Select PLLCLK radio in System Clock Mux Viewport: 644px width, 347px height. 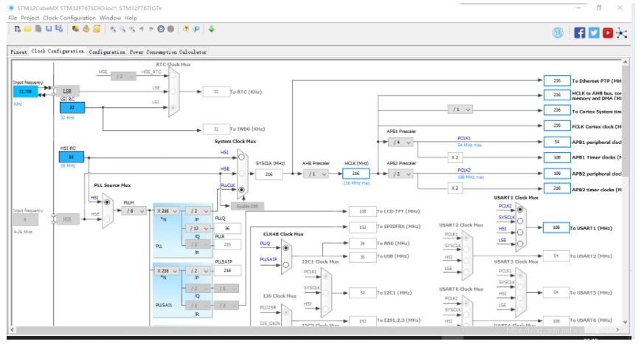[241, 190]
